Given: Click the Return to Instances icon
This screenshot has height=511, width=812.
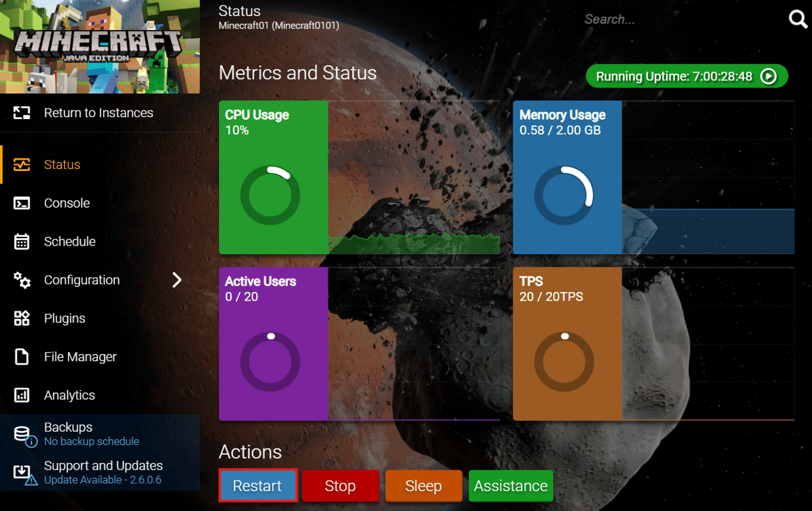Looking at the screenshot, I should (23, 112).
